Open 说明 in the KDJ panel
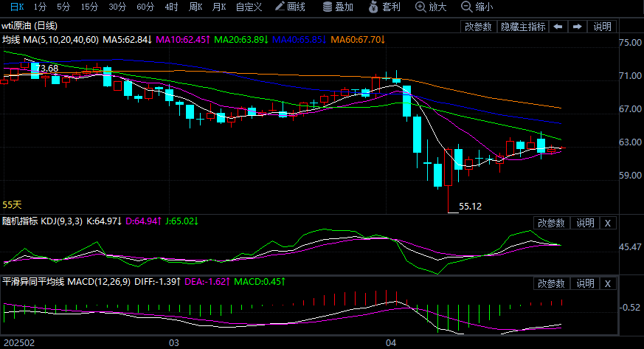Image resolution: width=644 pixels, height=349 pixels. (585, 223)
